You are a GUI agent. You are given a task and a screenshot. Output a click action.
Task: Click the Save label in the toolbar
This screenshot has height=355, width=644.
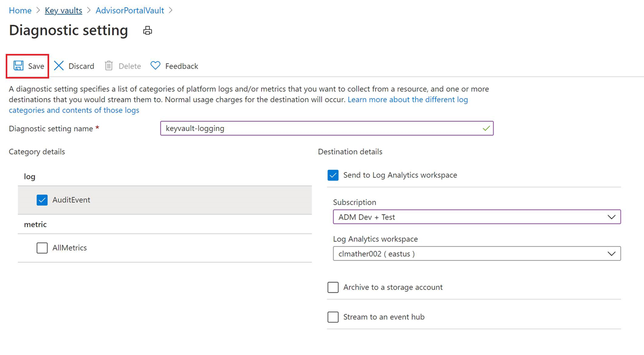pos(36,66)
